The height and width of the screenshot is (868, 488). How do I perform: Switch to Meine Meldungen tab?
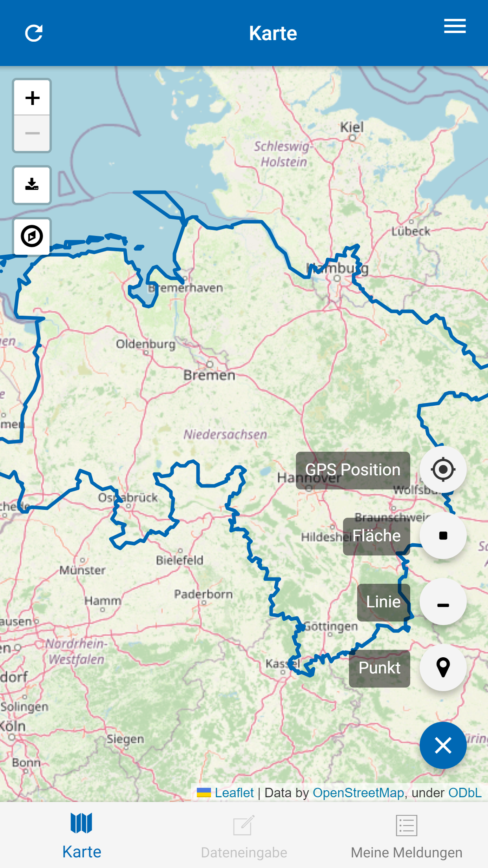point(406,836)
